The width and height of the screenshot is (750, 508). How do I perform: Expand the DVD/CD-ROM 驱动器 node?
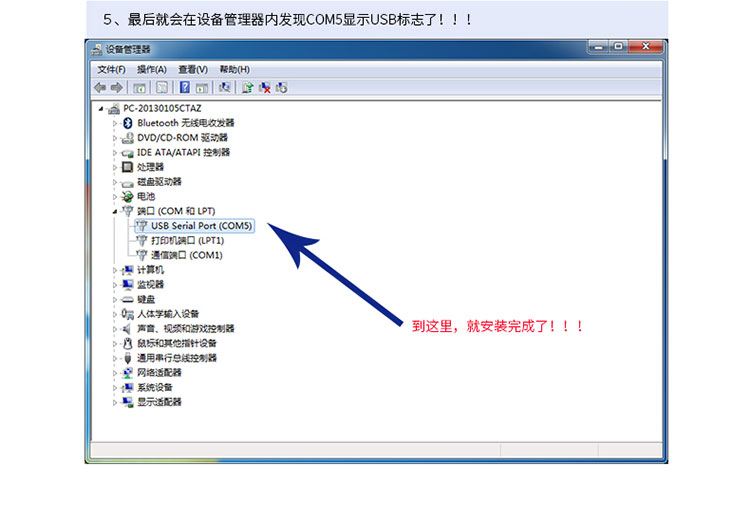coord(115,138)
